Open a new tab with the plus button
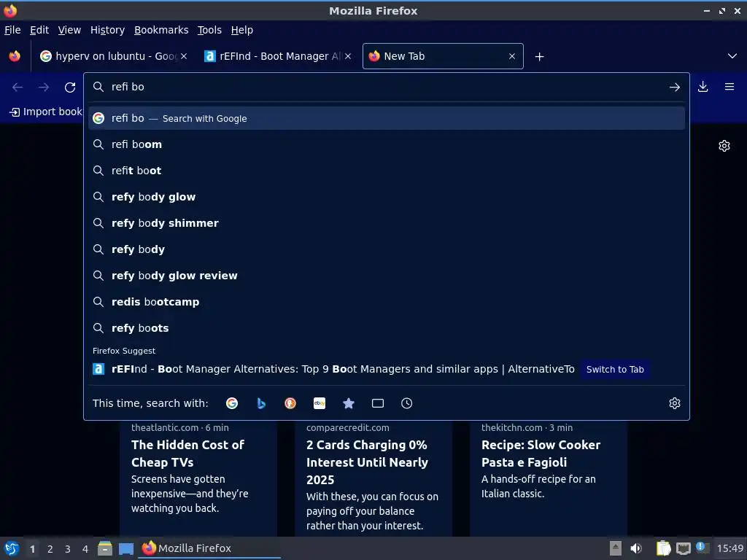 click(x=539, y=57)
